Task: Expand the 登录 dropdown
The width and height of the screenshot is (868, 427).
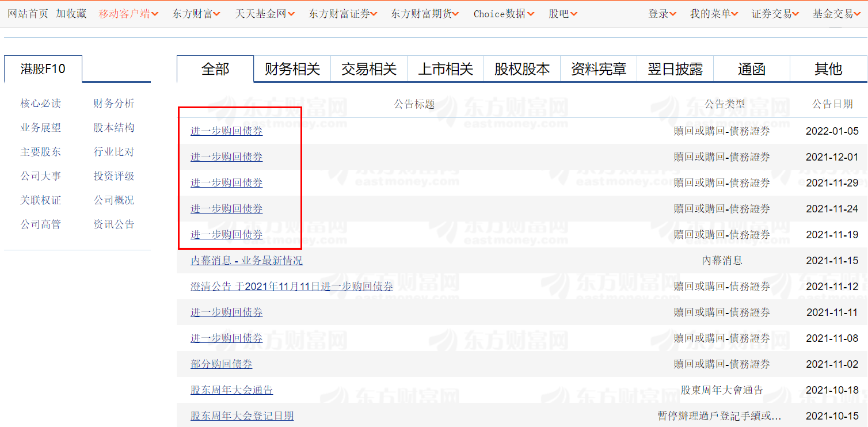Action: [x=663, y=14]
